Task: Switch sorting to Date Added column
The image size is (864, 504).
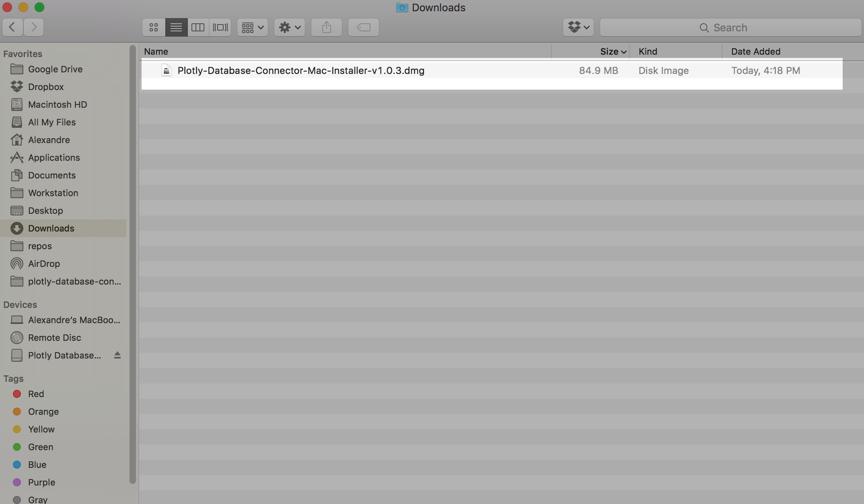Action: point(755,51)
